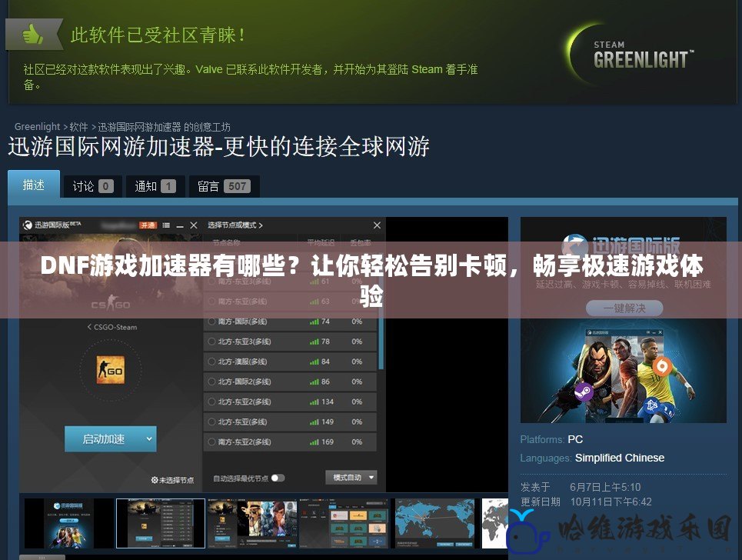Screen dimensions: 742x560
Task: Open the game characters collage thumbnail
Action: (251, 523)
